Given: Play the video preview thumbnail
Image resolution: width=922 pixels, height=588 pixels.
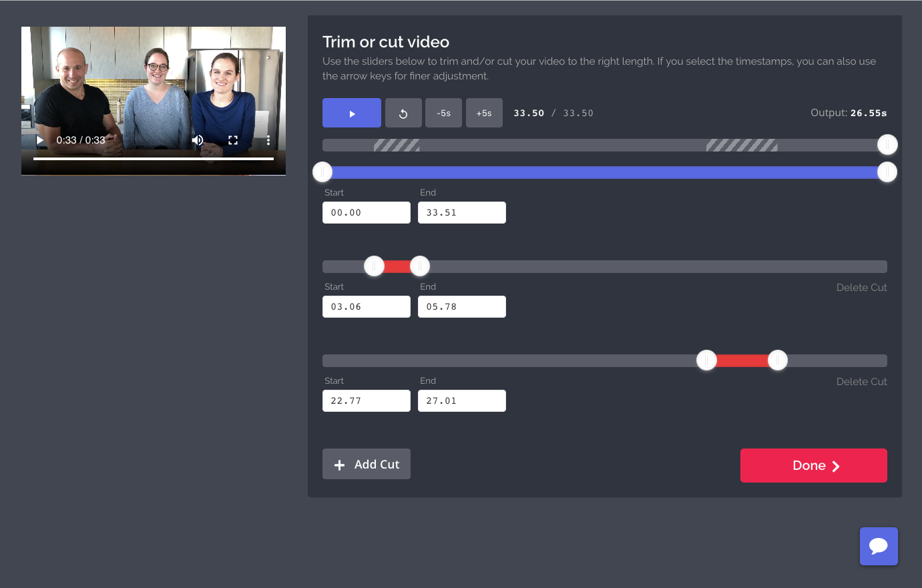Looking at the screenshot, I should coord(40,140).
